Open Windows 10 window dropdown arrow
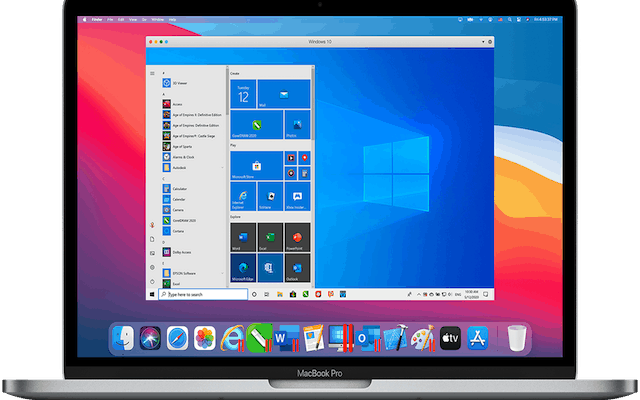Image resolution: width=640 pixels, height=400 pixels. click(483, 42)
